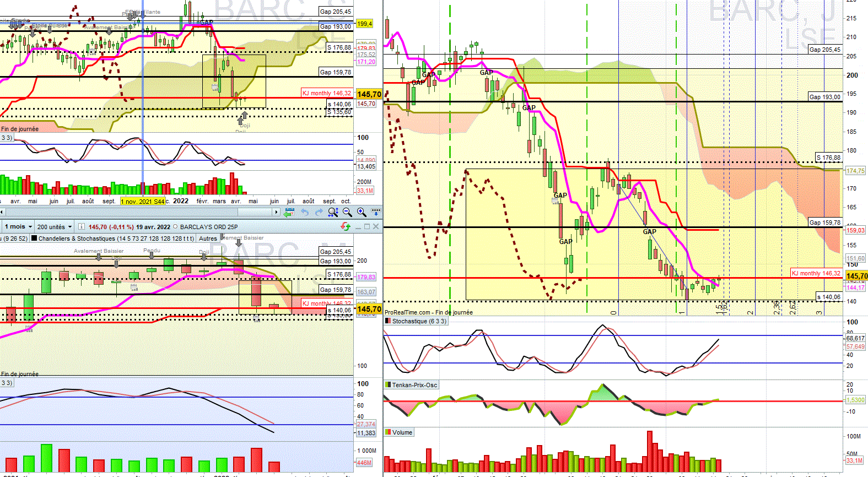Screen dimensions: 868x477
Task: Click the zoom in magnifier icon
Action: pos(362,212)
